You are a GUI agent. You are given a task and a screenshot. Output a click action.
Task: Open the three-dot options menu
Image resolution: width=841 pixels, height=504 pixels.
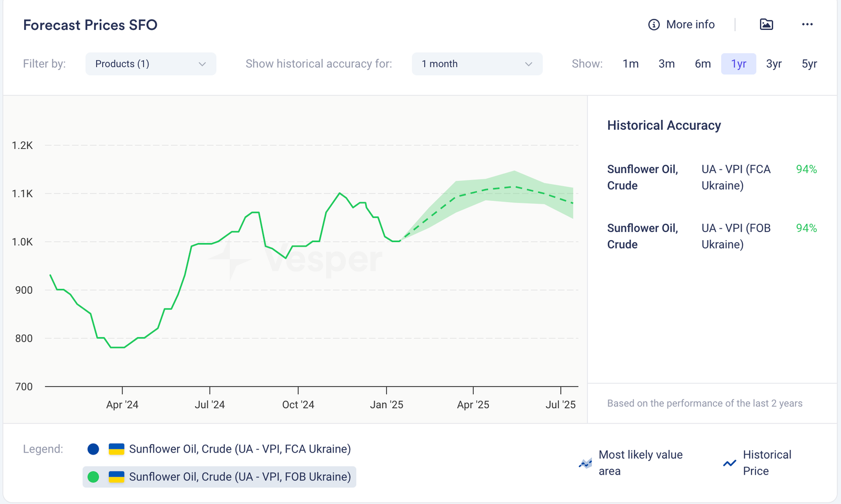807,24
